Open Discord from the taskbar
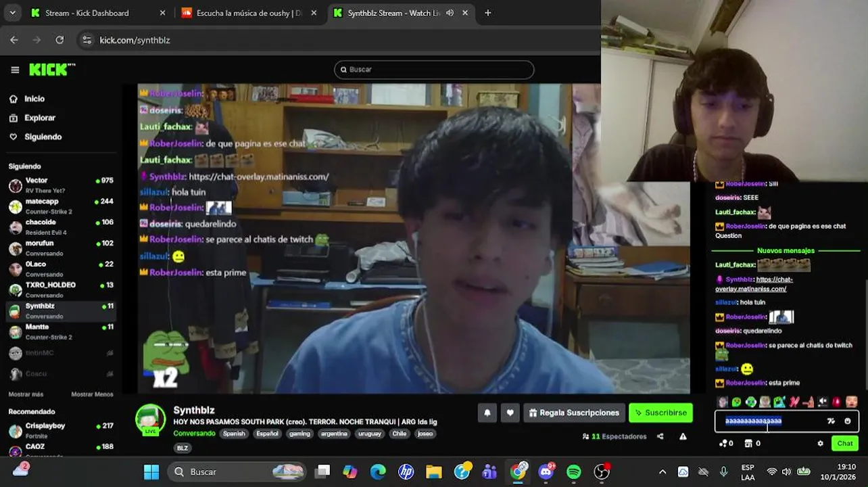Image resolution: width=868 pixels, height=487 pixels. tap(546, 471)
